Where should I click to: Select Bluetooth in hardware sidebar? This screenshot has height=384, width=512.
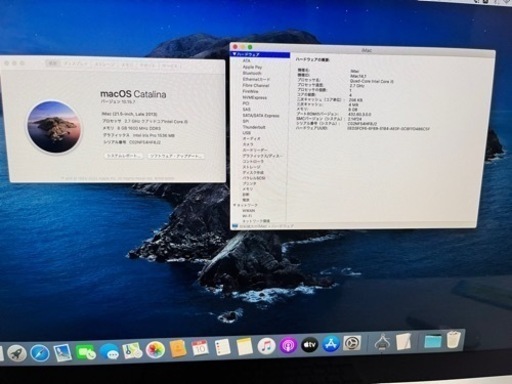coord(252,73)
